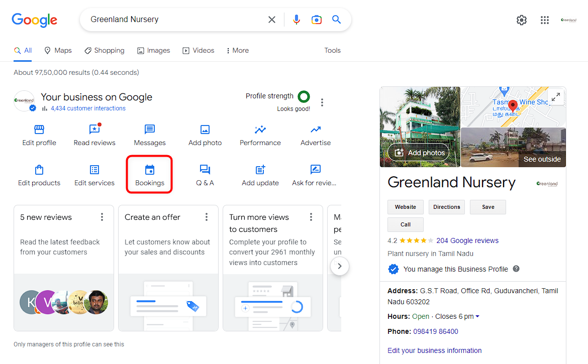Open Read reviews icon
This screenshot has height=364, width=588.
[x=94, y=129]
